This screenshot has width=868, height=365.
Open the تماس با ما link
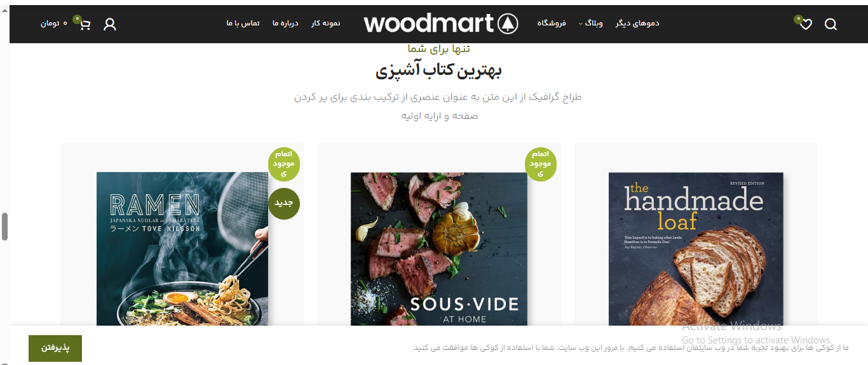tap(243, 23)
